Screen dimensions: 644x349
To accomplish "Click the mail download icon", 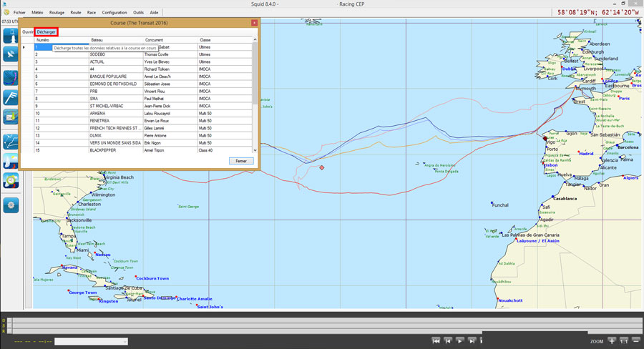I will coord(11,117).
